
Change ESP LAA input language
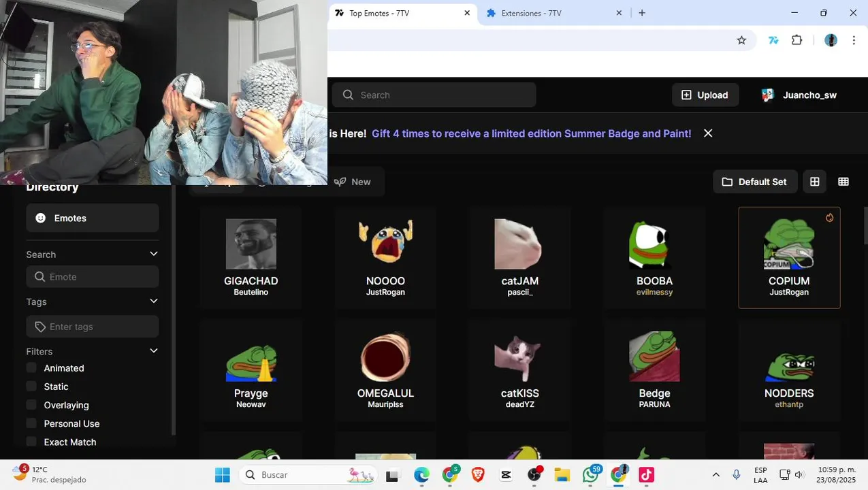pos(760,475)
